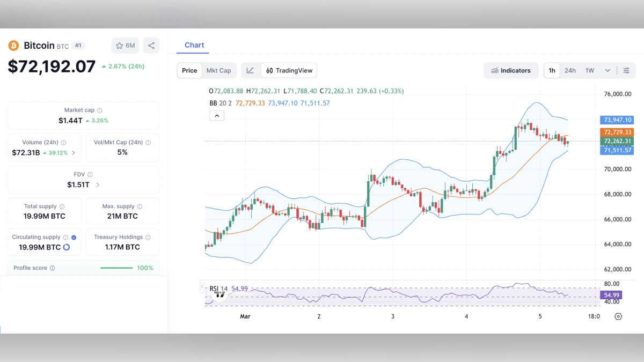Select the TradingView candlestick chart type
This screenshot has height=362, width=644.
[x=290, y=70]
